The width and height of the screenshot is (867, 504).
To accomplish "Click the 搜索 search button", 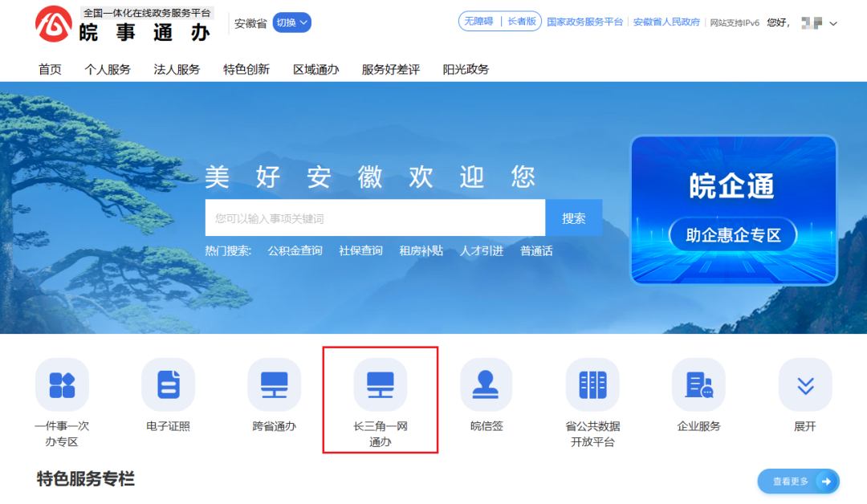I will [x=573, y=218].
